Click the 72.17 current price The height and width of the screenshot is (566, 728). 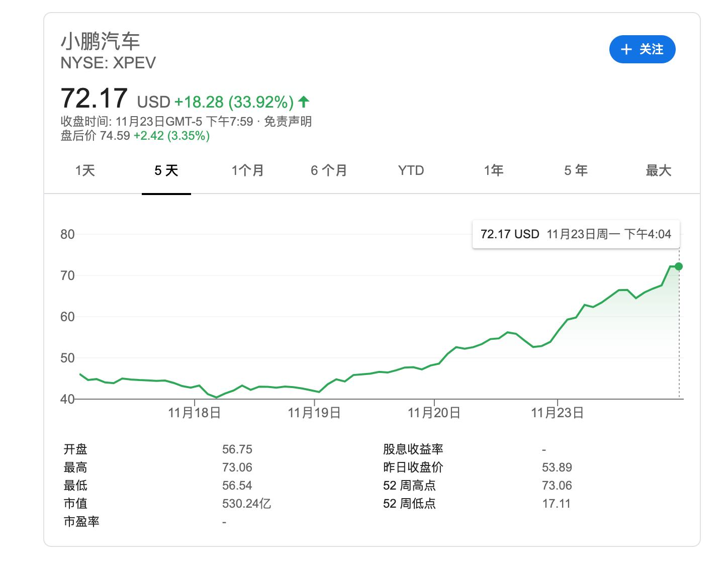click(x=94, y=98)
